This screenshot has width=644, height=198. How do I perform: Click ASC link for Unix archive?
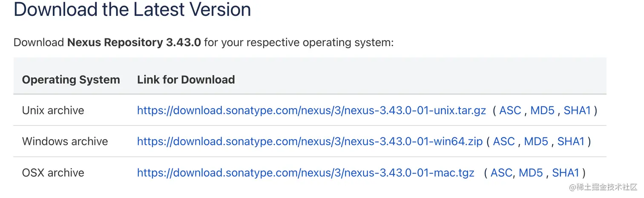tap(510, 111)
